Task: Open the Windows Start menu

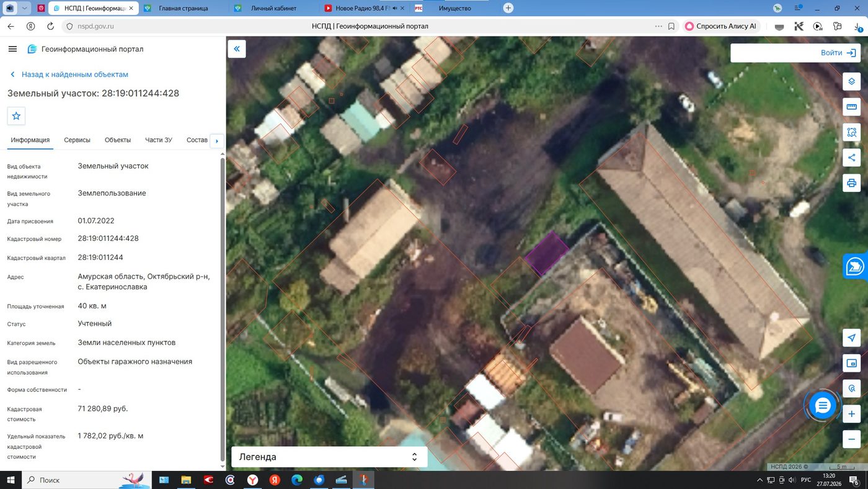Action: point(11,480)
